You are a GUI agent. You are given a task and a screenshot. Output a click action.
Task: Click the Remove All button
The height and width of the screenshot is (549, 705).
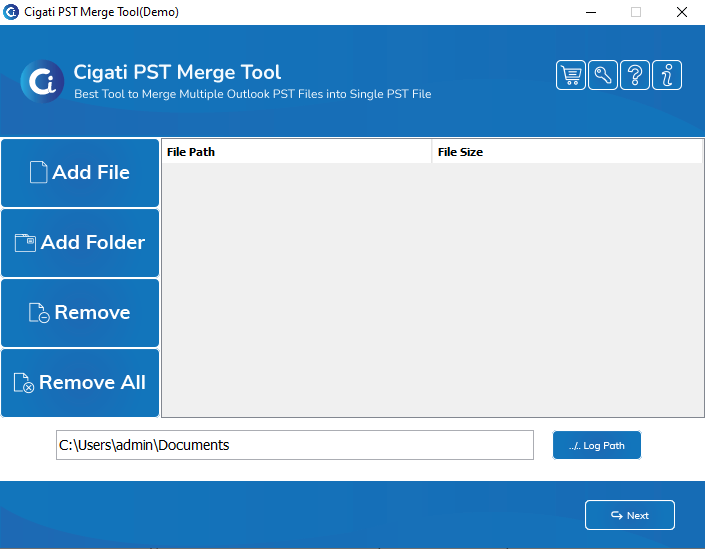[80, 383]
